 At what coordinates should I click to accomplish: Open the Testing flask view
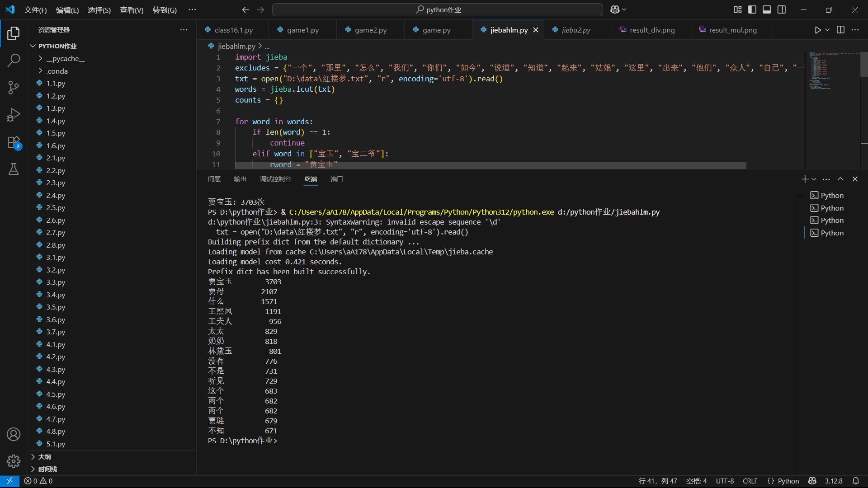14,169
